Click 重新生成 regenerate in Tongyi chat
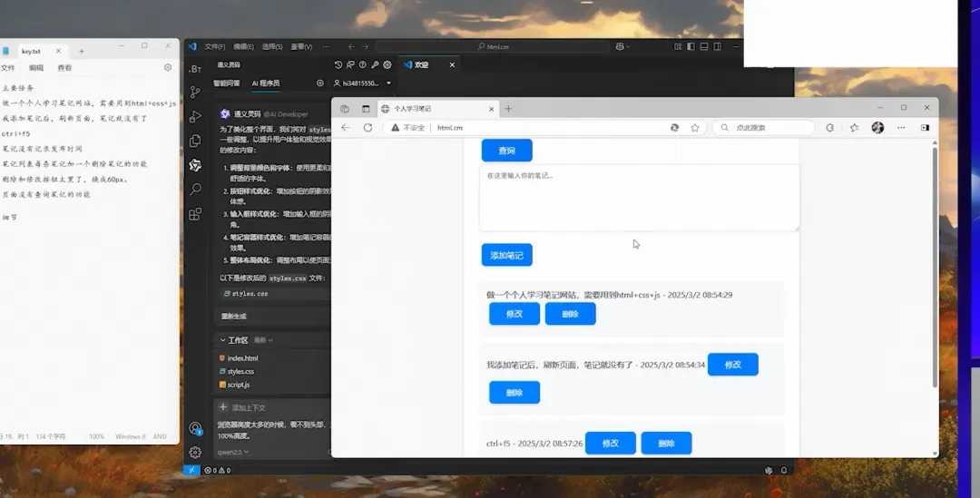 click(234, 317)
